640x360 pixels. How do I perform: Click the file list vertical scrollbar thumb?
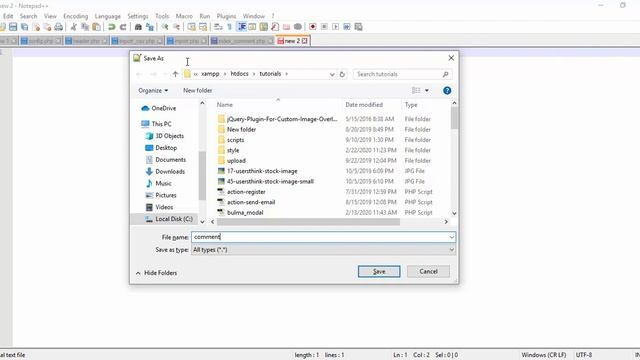point(454,118)
